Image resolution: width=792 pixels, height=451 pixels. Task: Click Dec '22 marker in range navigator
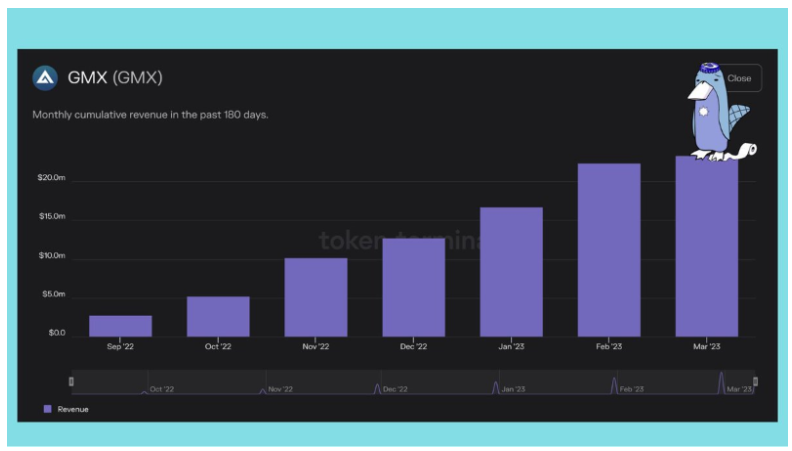pyautogui.click(x=395, y=389)
